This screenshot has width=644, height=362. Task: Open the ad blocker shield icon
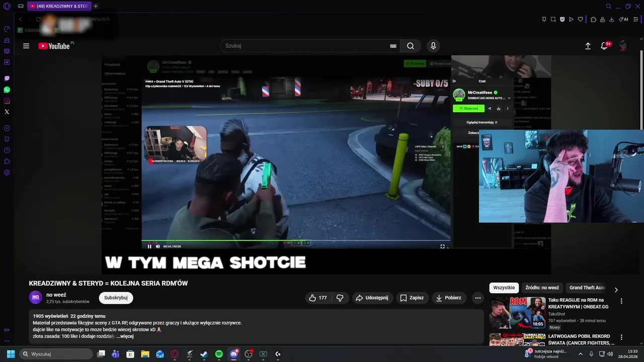point(562,20)
